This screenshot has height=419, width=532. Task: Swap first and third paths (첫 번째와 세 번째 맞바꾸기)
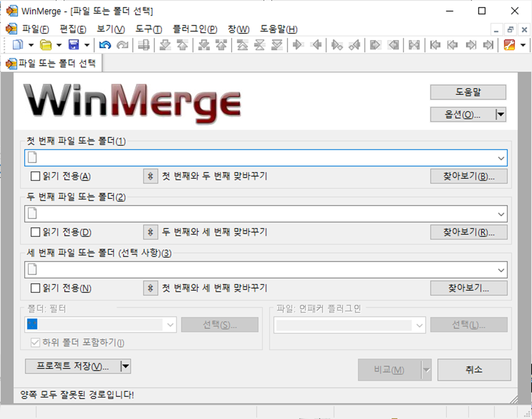[x=150, y=288]
